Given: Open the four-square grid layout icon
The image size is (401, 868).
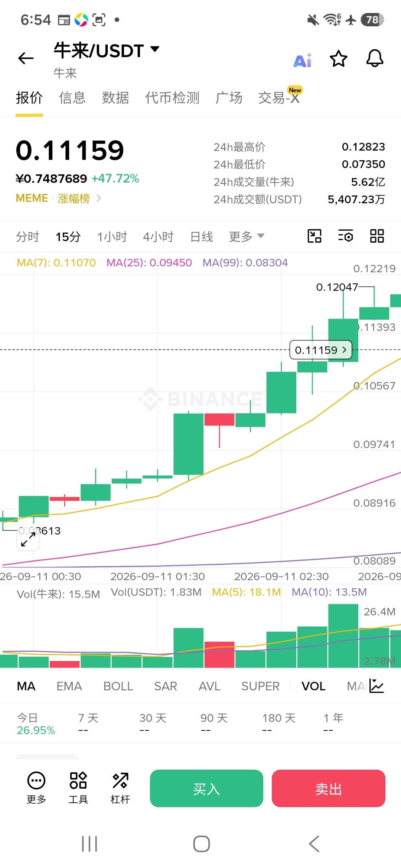Looking at the screenshot, I should click(x=377, y=236).
